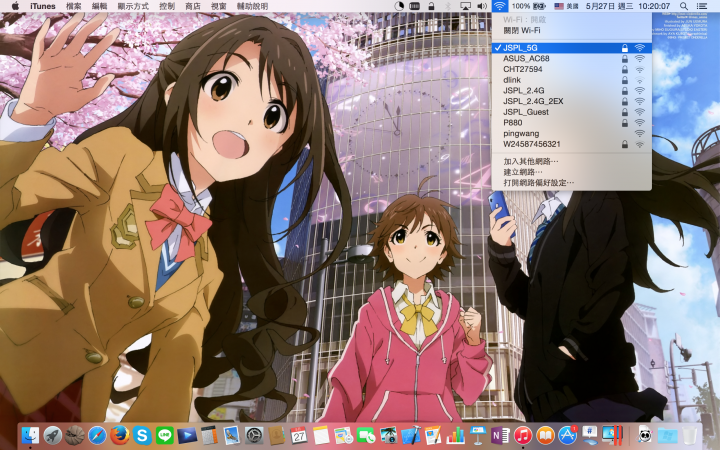Connect to CHT27594 network

[571, 69]
